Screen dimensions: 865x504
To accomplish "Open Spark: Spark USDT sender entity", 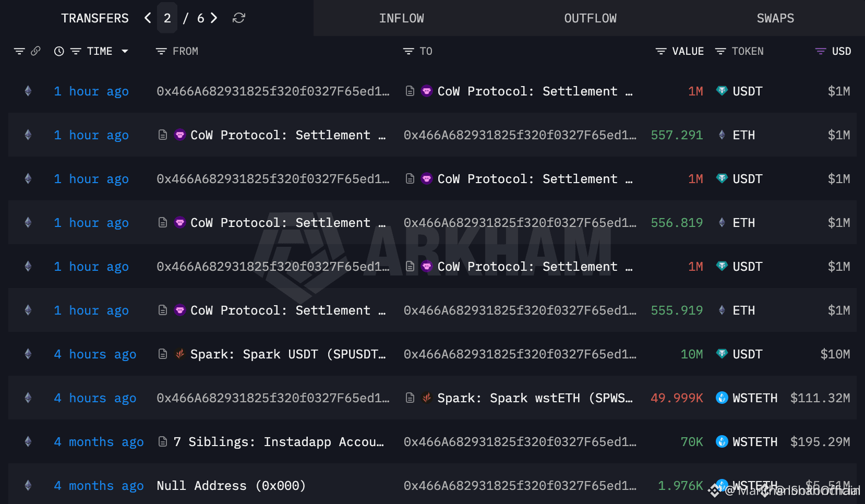I will pos(288,354).
